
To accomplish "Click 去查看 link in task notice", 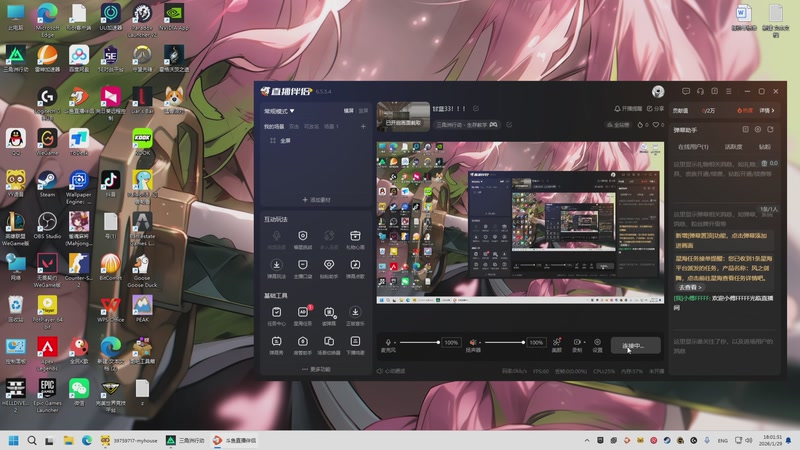I will 690,287.
